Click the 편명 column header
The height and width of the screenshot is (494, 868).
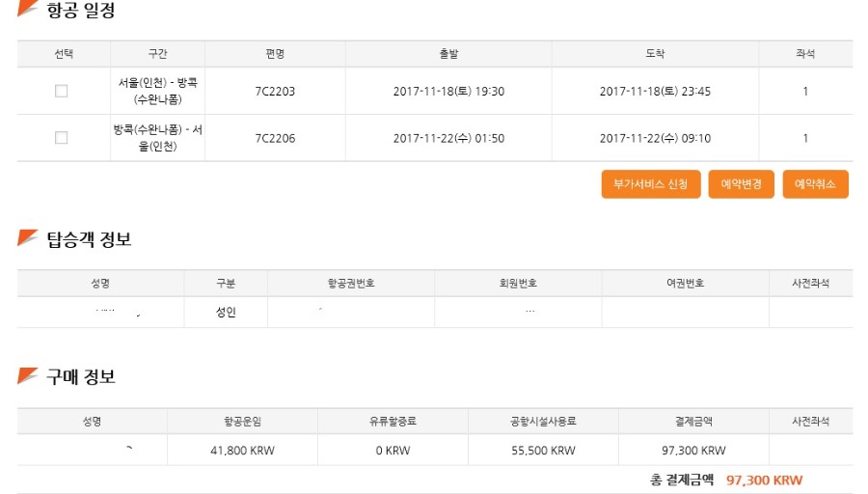click(x=275, y=54)
